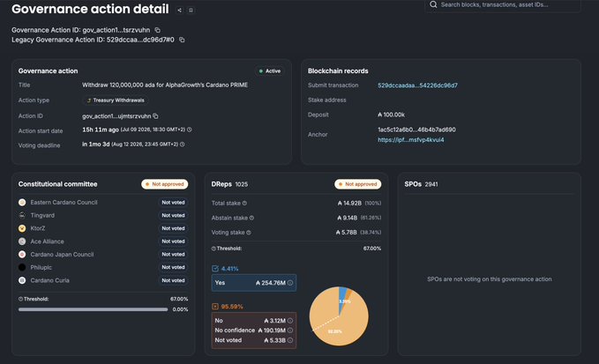This screenshot has height=364, width=599.
Task: Click Cardano Curia Not voted status
Action: tap(173, 280)
